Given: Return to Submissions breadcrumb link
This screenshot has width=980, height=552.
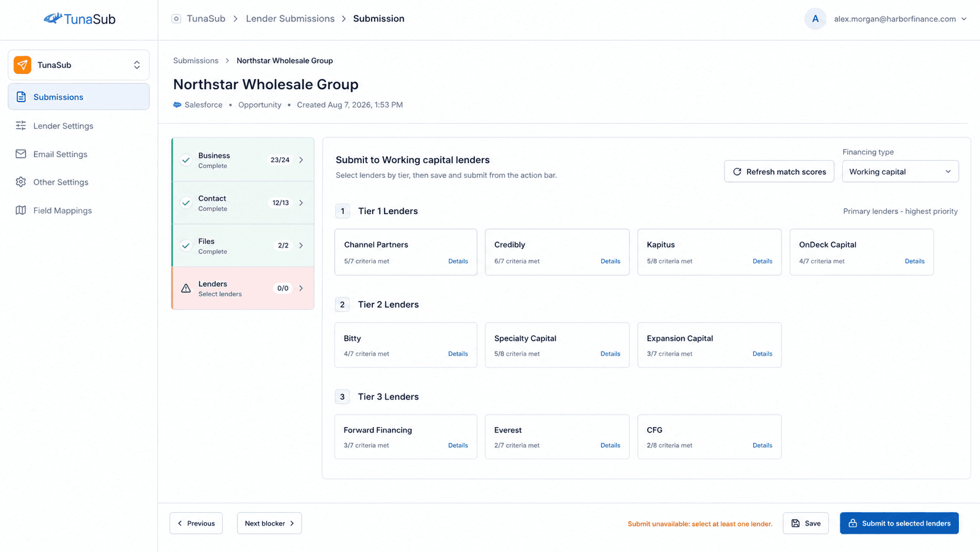Looking at the screenshot, I should (x=196, y=60).
